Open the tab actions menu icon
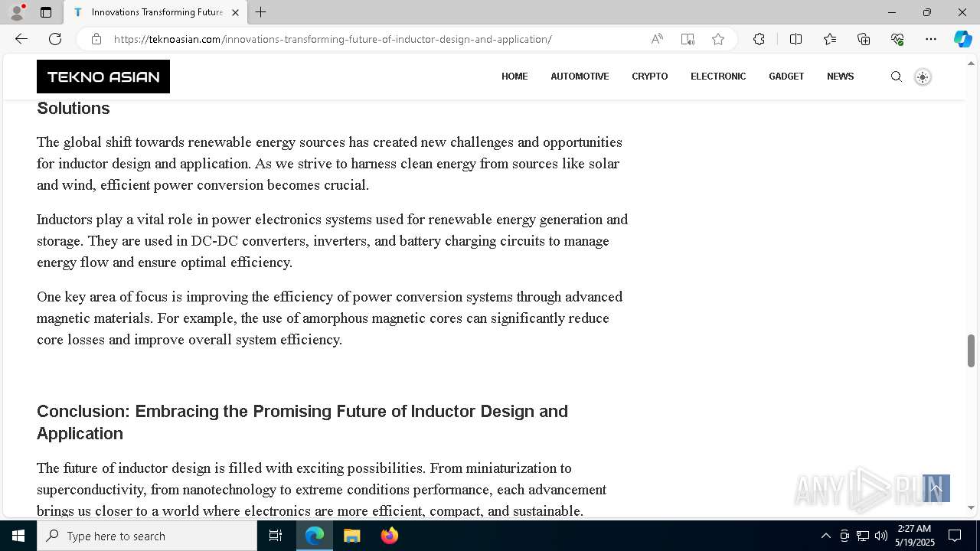Viewport: 980px width, 551px height. coord(46,12)
